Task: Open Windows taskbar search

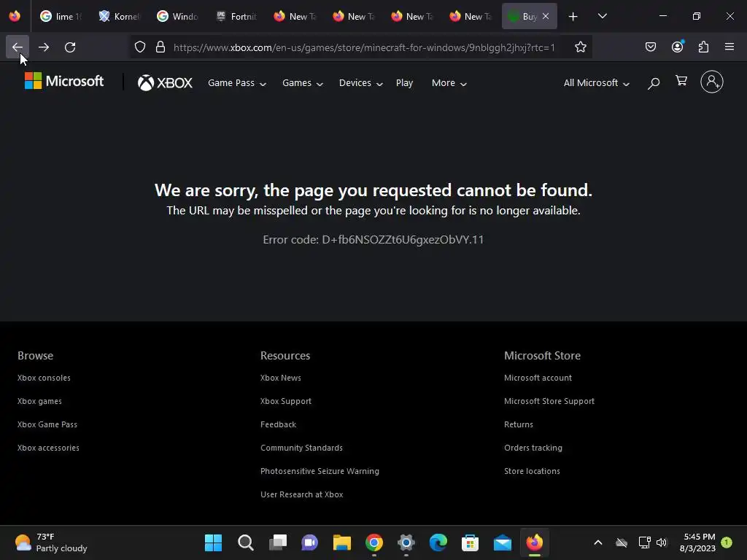Action: (245, 542)
